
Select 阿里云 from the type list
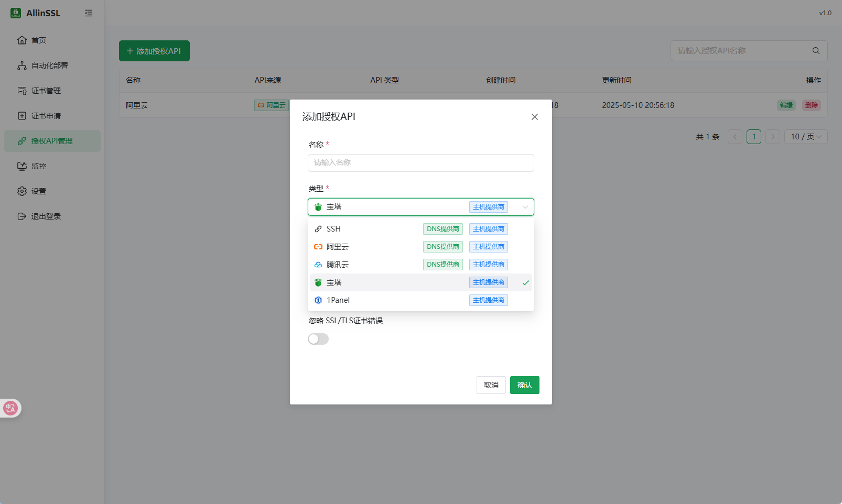click(421, 247)
